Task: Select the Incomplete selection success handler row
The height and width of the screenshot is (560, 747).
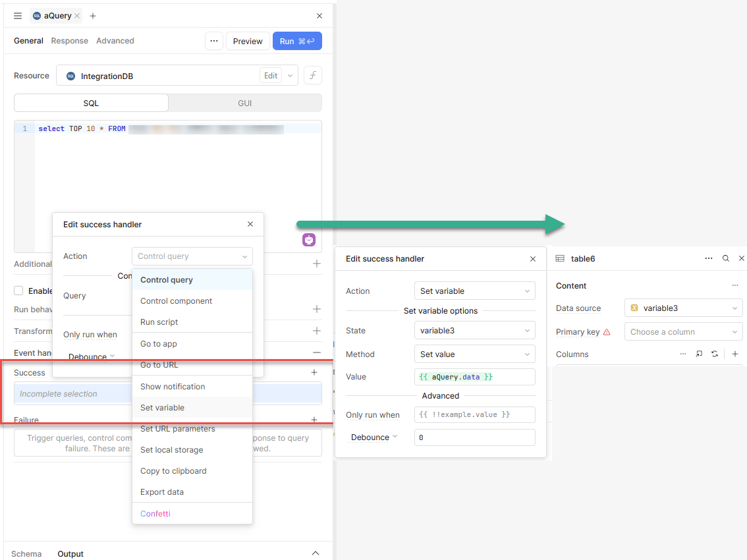Action: pos(168,394)
